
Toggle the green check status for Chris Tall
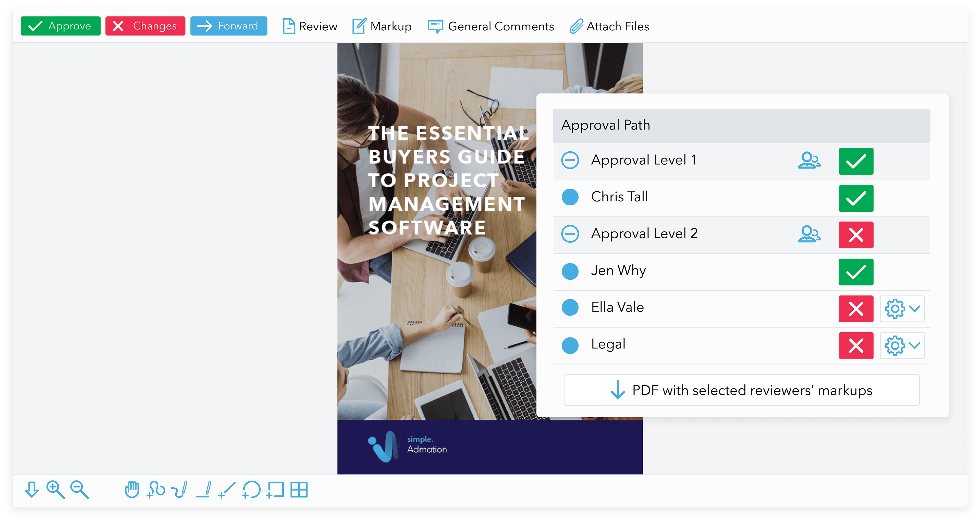tap(856, 198)
